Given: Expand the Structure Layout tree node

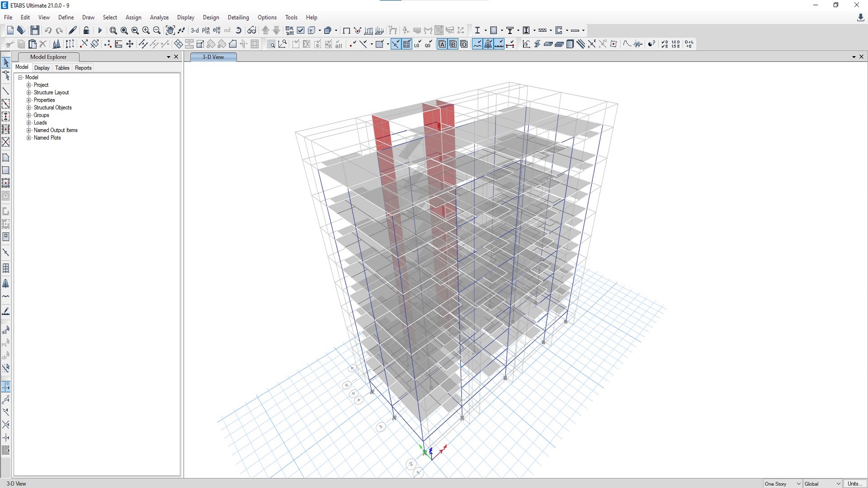Looking at the screenshot, I should [29, 93].
